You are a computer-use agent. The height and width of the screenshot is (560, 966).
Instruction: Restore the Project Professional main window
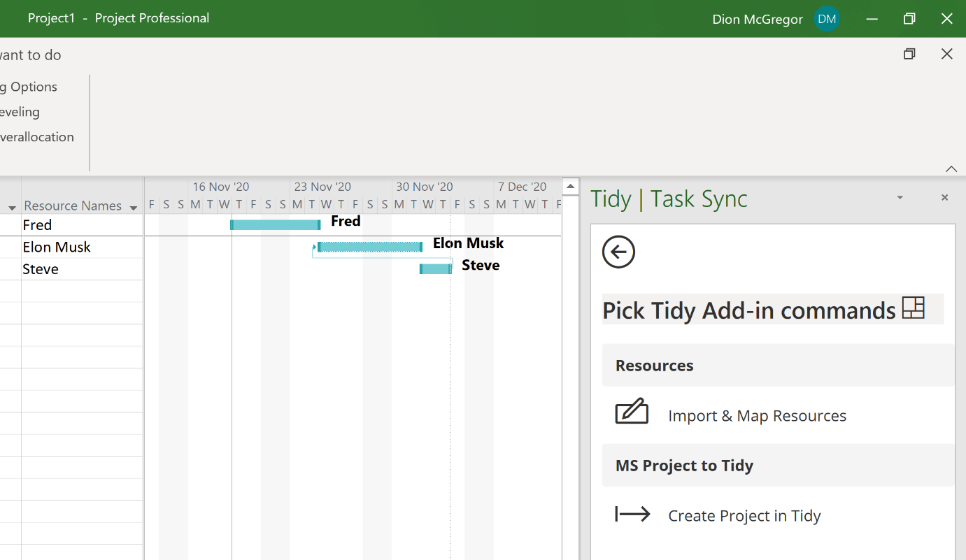coord(909,19)
